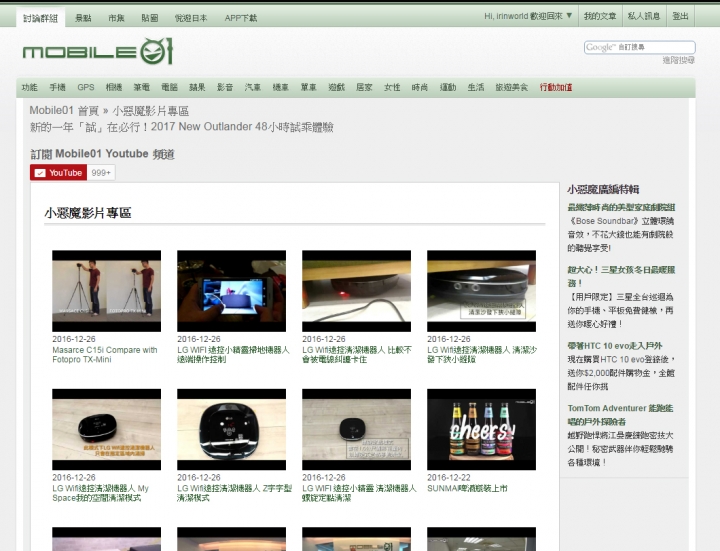Click the Mobile01 site logo
Viewport: 720px width, 551px height.
(97, 51)
